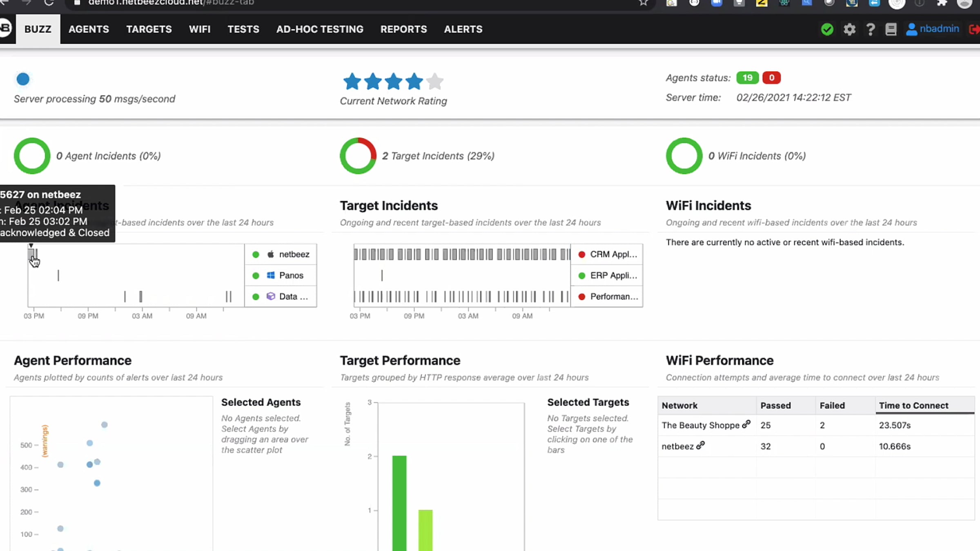
Task: Click the help question mark icon
Action: point(870,29)
